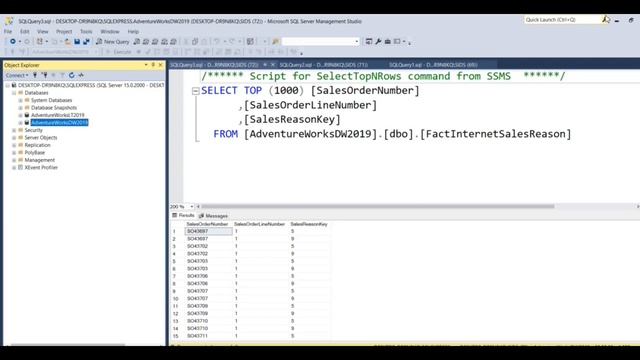
Task: Click the Refresh icon in Object Explorer
Action: (71, 75)
